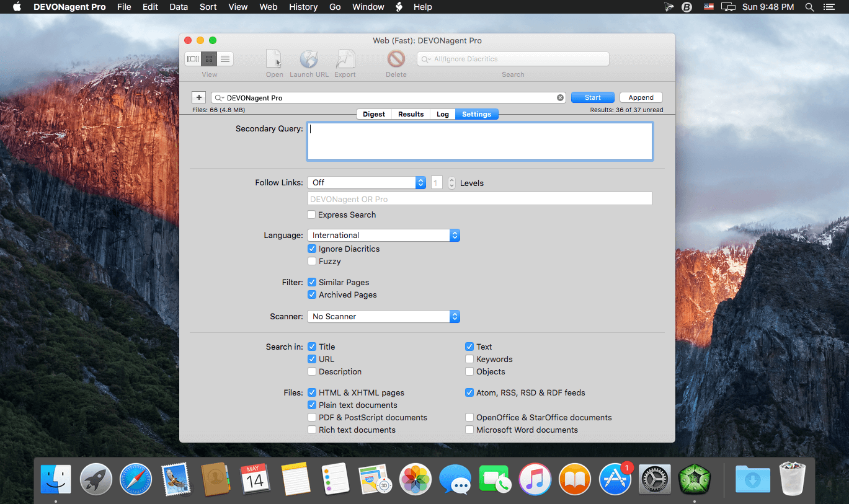The image size is (849, 504).
Task: Open Contacts from the Dock
Action: tap(216, 479)
